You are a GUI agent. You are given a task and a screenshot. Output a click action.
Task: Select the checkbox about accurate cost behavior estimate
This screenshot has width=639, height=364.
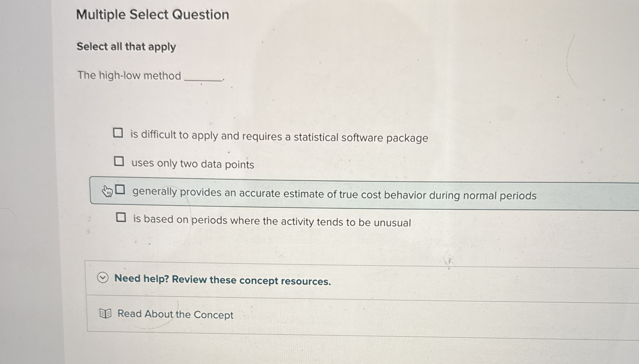(121, 190)
